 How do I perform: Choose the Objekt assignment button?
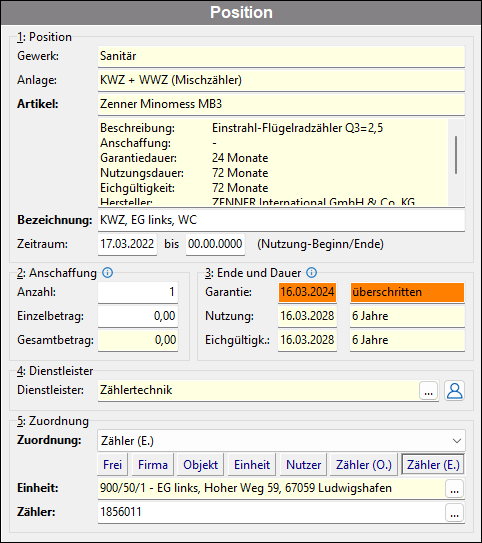[x=200, y=464]
